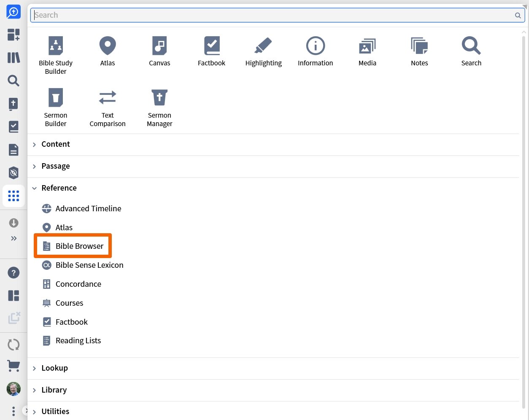Open the shopping cart store icon
Image resolution: width=529 pixels, height=420 pixels.
pos(13,366)
